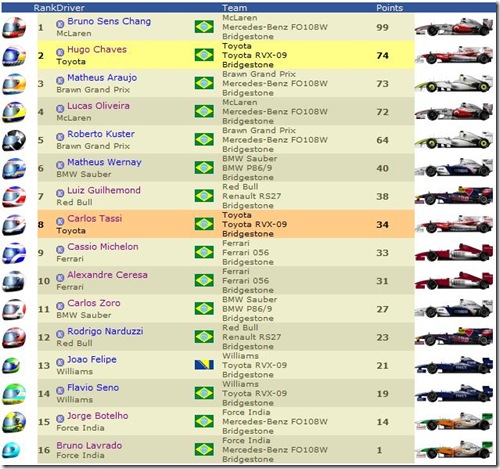Click round badge beside Hugo Chaves name
500x469 pixels.
60,52
